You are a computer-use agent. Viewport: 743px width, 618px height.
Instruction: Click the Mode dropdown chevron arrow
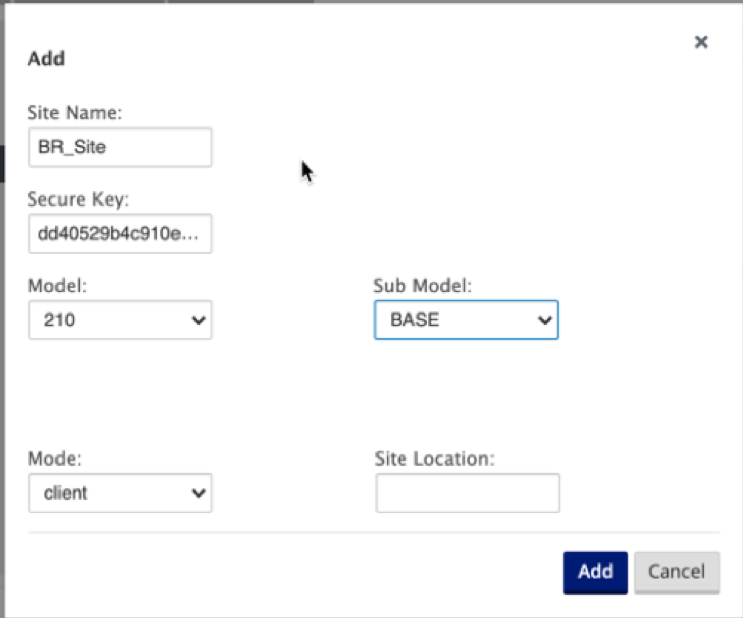199,493
